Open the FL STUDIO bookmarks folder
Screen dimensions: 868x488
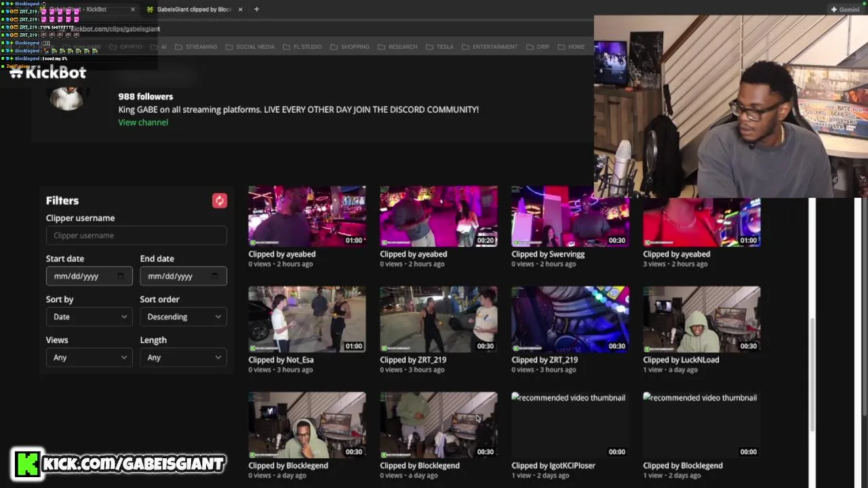[x=302, y=47]
